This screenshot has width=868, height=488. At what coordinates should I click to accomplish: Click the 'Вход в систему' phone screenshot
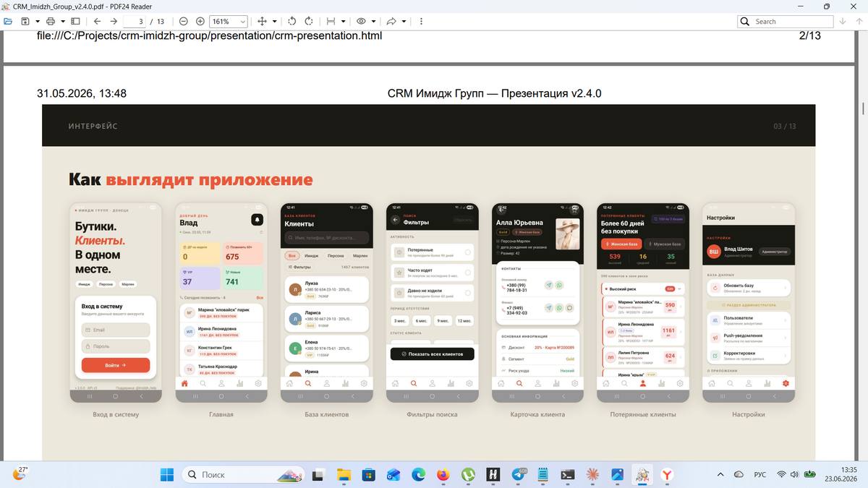(x=116, y=302)
